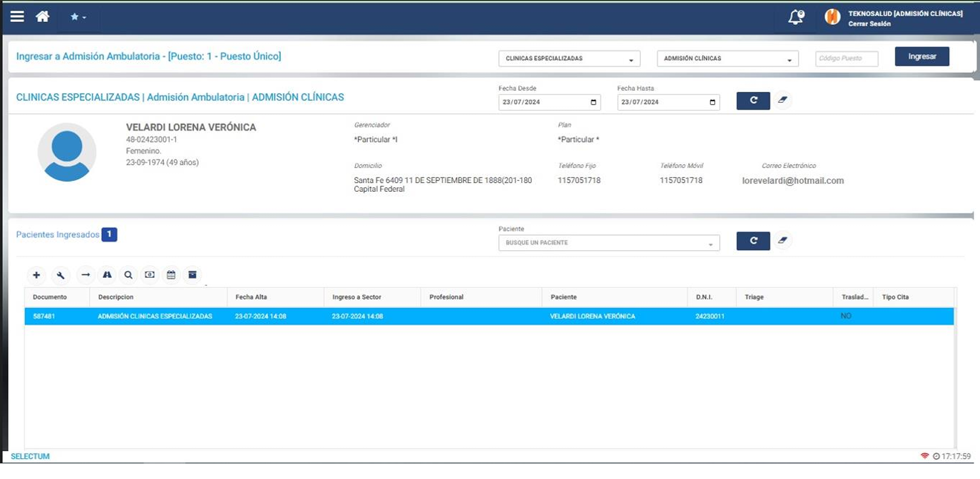Click the wrench tool icon
Screen dimensions: 980x479
tap(61, 275)
